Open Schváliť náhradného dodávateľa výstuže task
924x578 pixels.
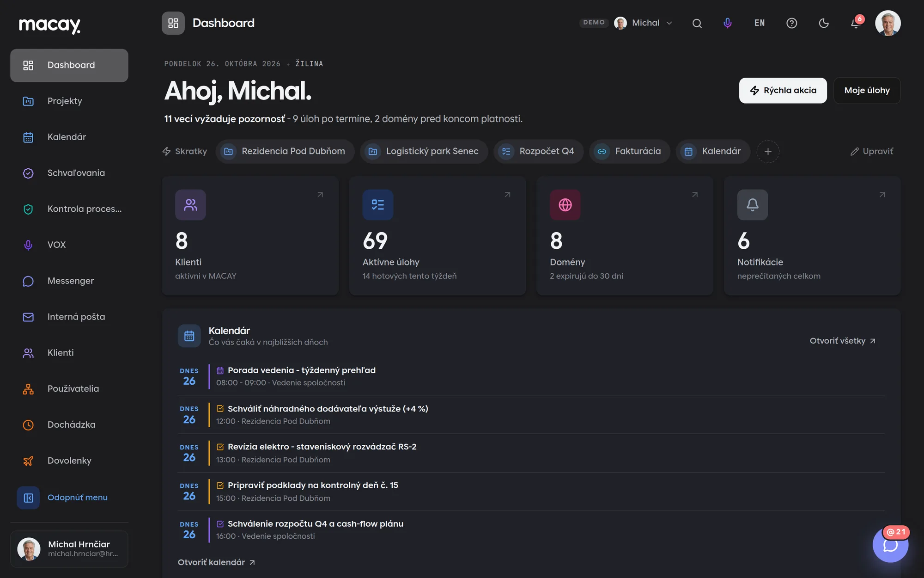531,415
